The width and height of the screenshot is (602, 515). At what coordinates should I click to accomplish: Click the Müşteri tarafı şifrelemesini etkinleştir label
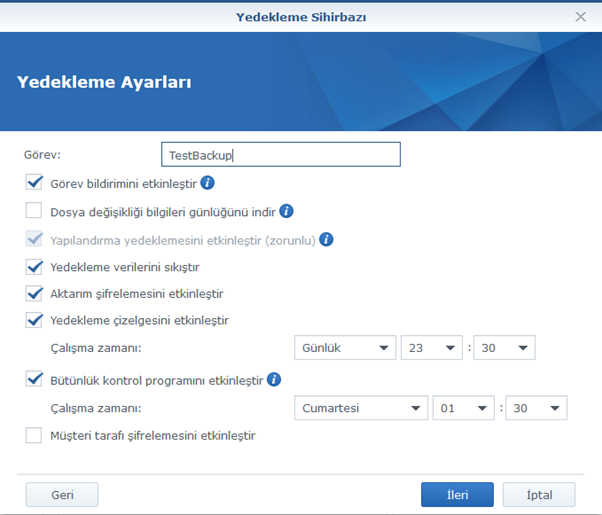point(153,436)
